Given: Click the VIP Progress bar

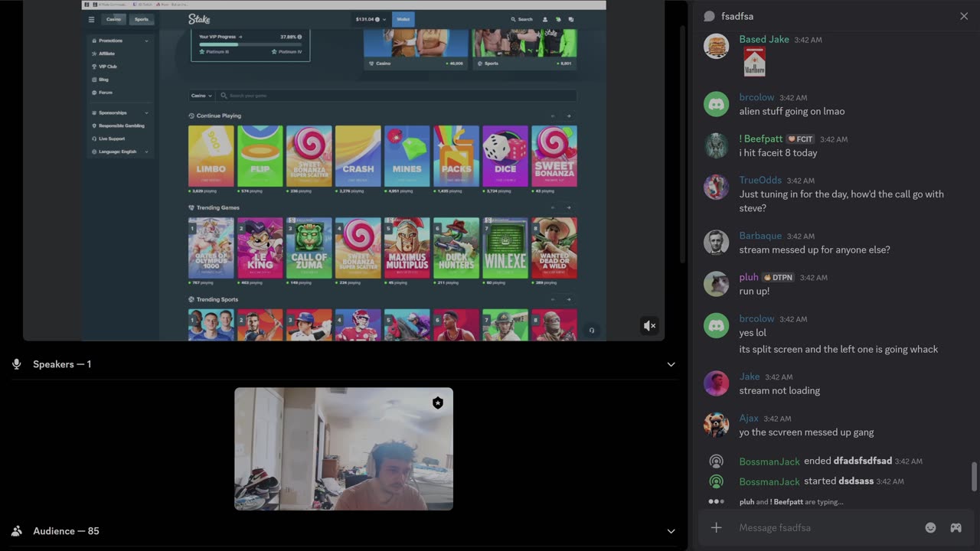Looking at the screenshot, I should coord(250,44).
